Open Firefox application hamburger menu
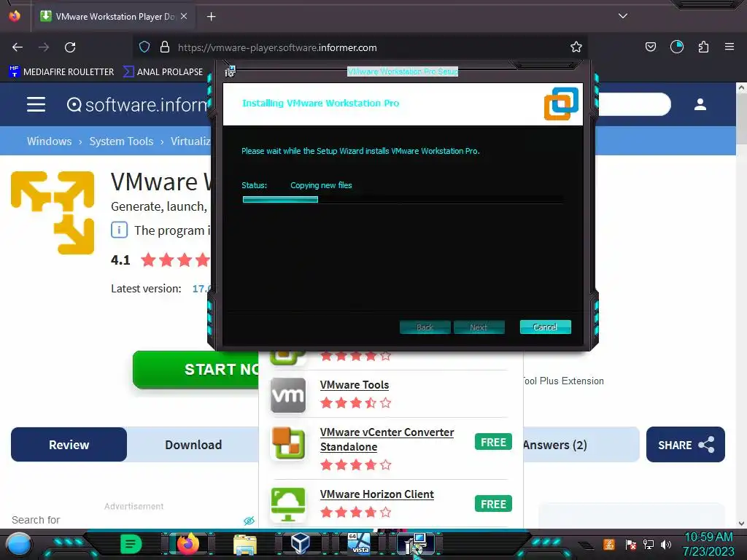This screenshot has height=560, width=747. (x=729, y=47)
